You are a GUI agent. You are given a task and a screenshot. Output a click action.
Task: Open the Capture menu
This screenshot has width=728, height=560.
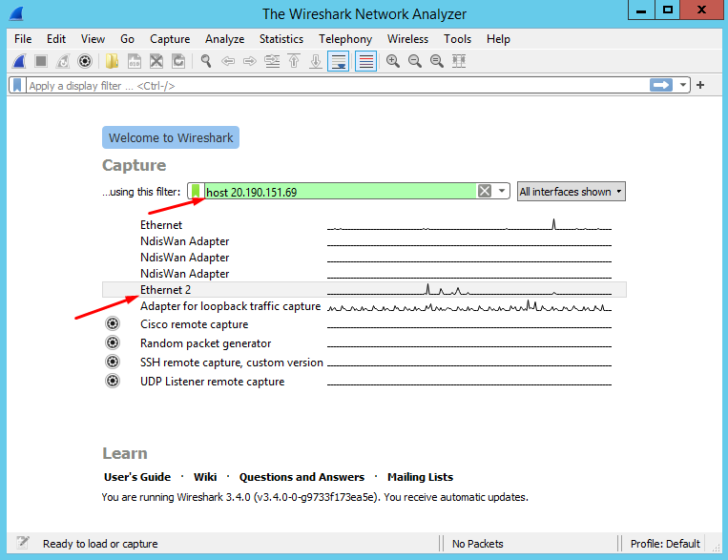point(170,39)
